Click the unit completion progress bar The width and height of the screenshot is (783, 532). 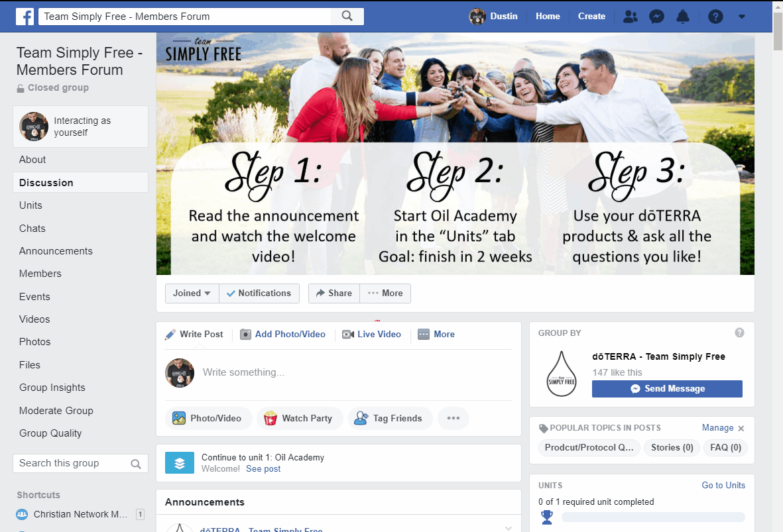tap(653, 517)
